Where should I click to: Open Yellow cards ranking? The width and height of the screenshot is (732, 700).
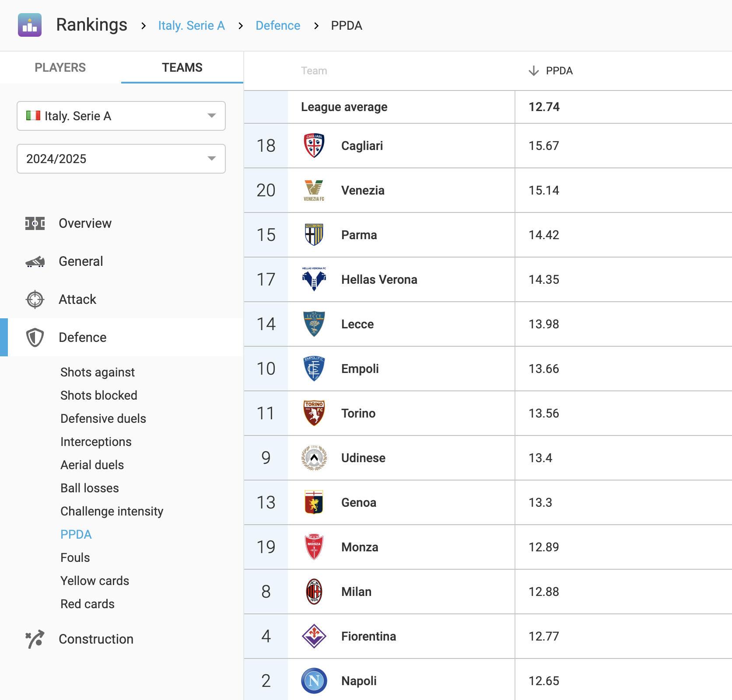pyautogui.click(x=95, y=581)
